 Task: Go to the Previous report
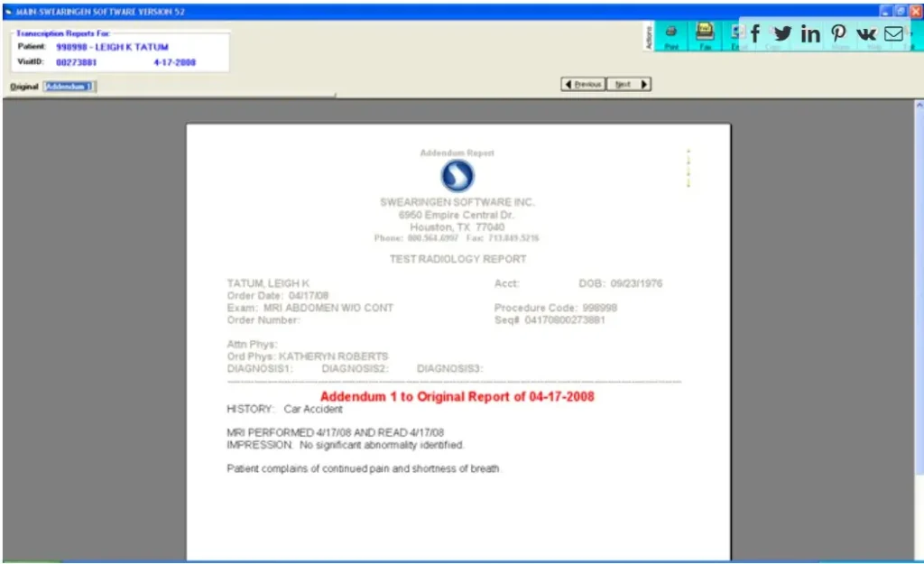click(583, 84)
